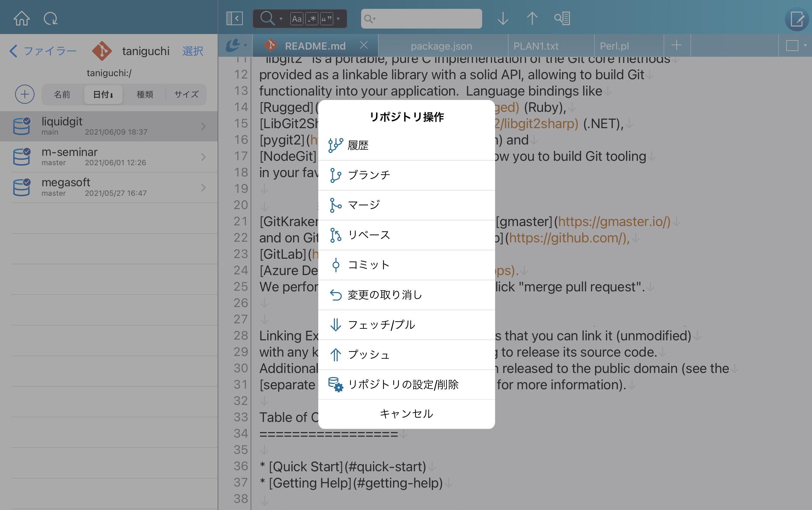Image resolution: width=812 pixels, height=510 pixels.
Task: Click the add plus circle in filer
Action: (24, 94)
